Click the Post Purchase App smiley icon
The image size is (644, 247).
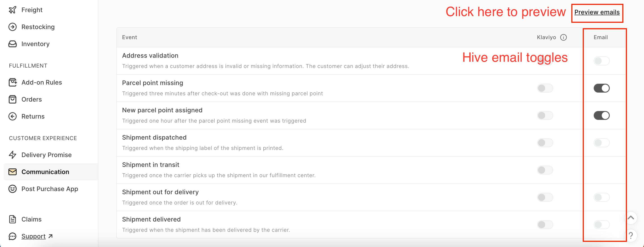tap(13, 189)
